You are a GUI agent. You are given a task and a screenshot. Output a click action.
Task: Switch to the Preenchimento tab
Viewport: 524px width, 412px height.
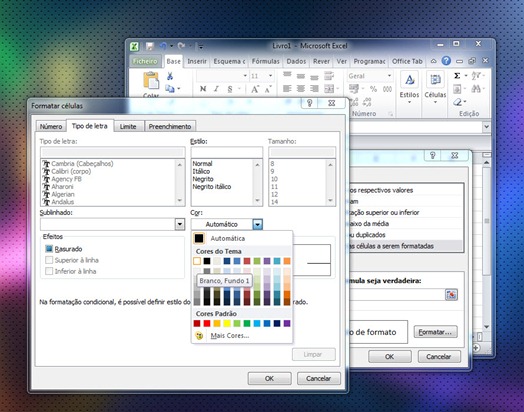click(x=170, y=127)
